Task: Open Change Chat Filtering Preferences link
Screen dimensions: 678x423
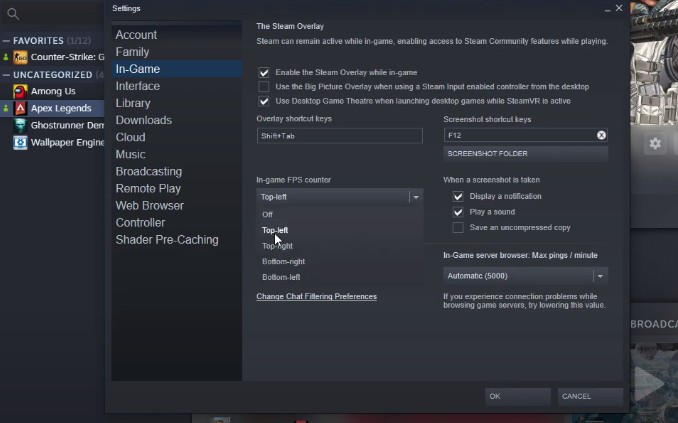Action: point(317,297)
